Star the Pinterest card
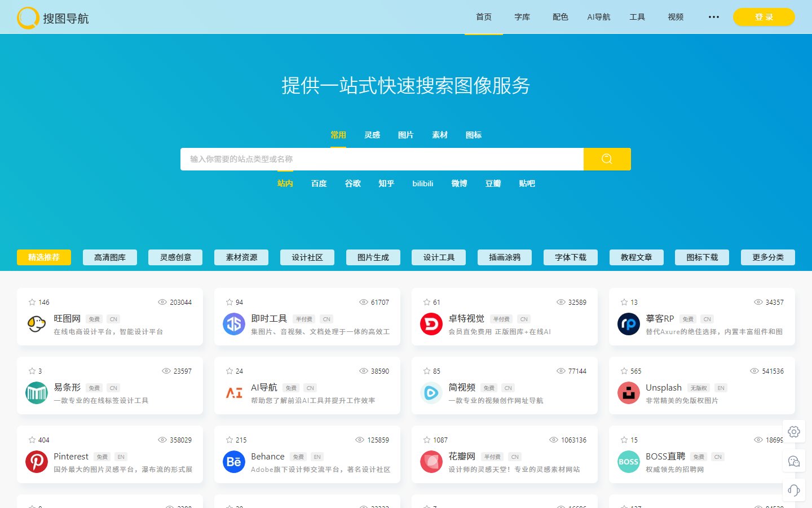 coord(32,440)
